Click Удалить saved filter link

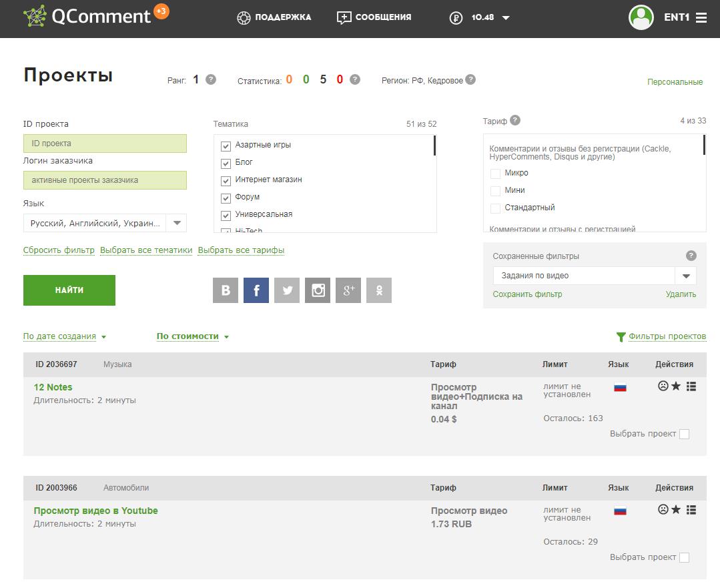[x=681, y=294]
